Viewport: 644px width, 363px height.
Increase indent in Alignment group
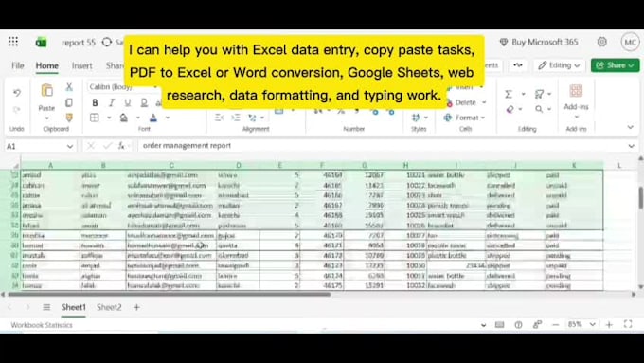(236, 118)
